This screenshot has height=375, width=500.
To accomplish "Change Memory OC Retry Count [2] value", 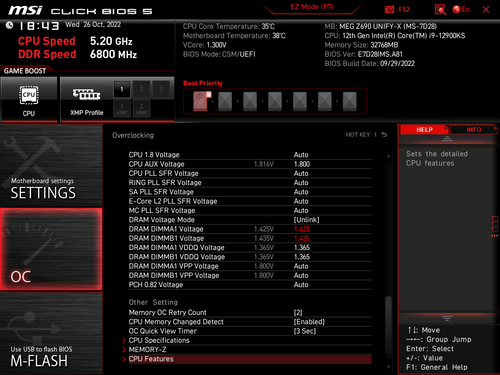I will point(298,312).
